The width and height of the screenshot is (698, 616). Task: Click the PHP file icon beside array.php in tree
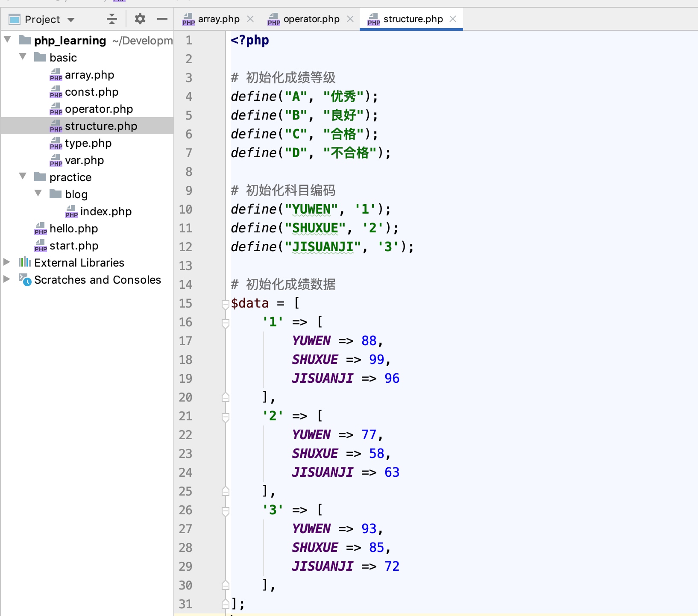click(x=56, y=75)
